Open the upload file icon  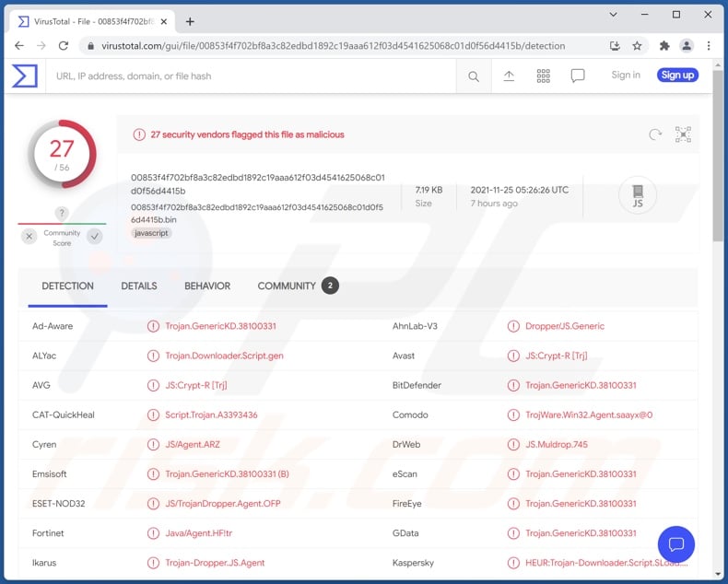509,76
